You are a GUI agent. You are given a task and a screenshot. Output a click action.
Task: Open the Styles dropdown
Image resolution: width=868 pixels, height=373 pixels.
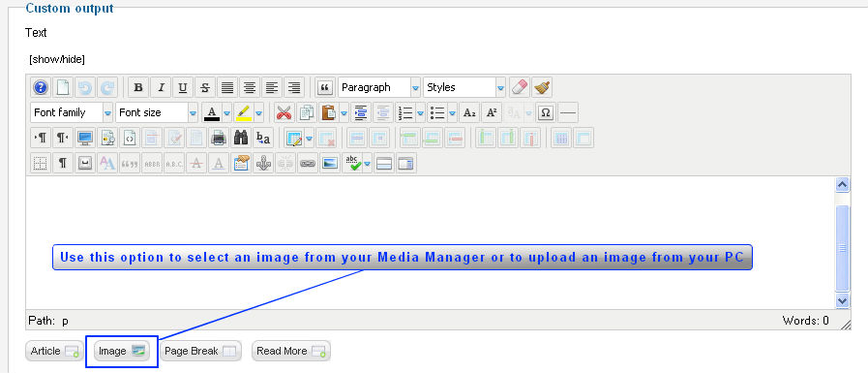pyautogui.click(x=464, y=87)
